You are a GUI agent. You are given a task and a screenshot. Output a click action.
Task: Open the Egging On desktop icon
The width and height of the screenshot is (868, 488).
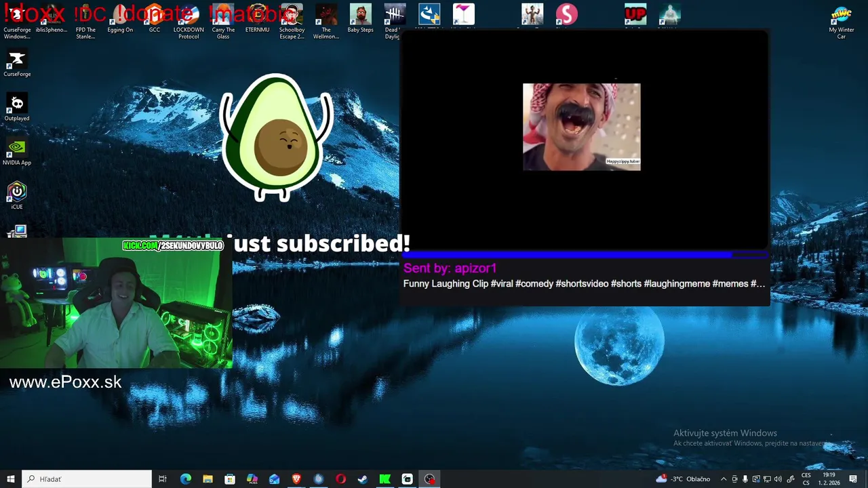[x=120, y=19]
